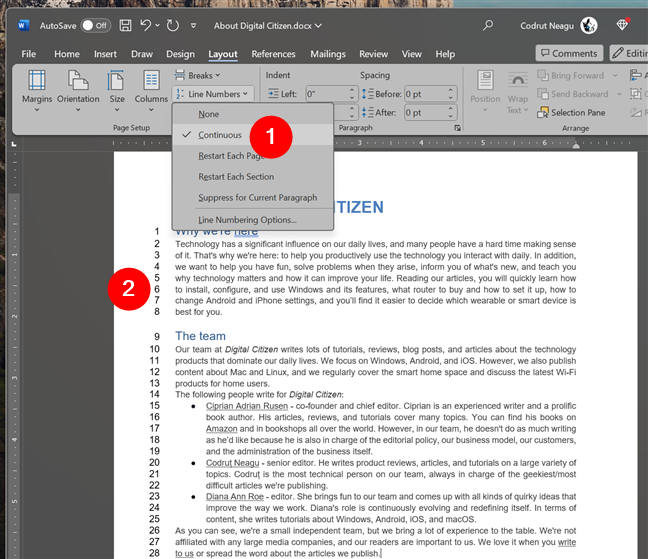648x559 pixels.
Task: Click the tab selector ruler corner icon
Action: point(14,144)
